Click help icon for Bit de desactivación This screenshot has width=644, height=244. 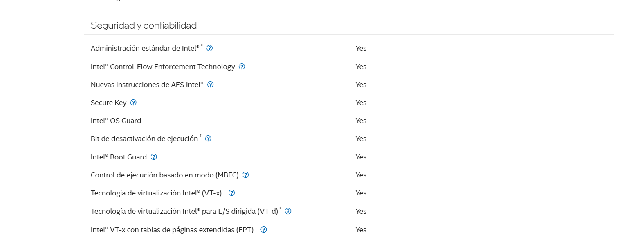point(208,139)
